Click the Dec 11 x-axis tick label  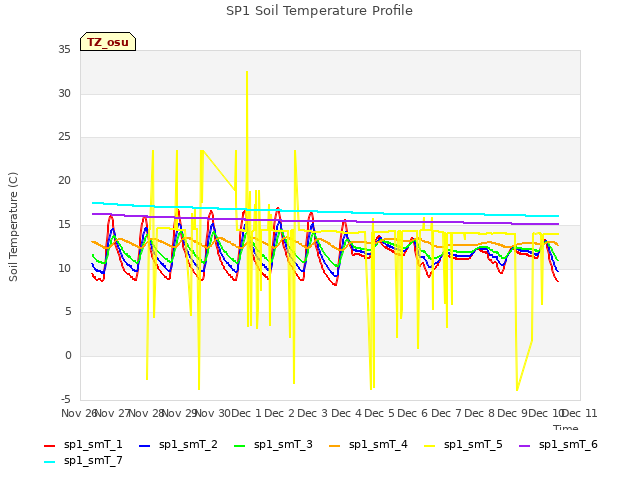(x=579, y=413)
